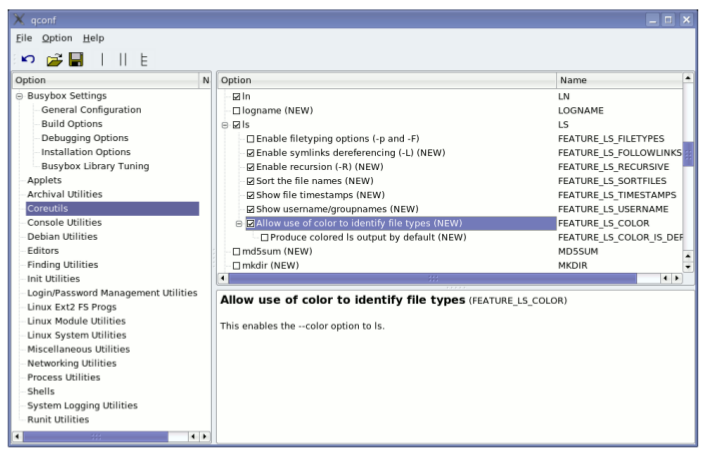Check Produce colored ls output by default
Viewport: 707px width, 454px height.
tap(265, 237)
